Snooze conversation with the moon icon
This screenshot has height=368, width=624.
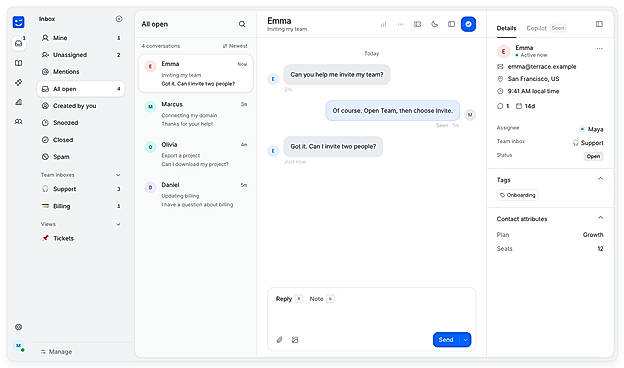click(435, 24)
